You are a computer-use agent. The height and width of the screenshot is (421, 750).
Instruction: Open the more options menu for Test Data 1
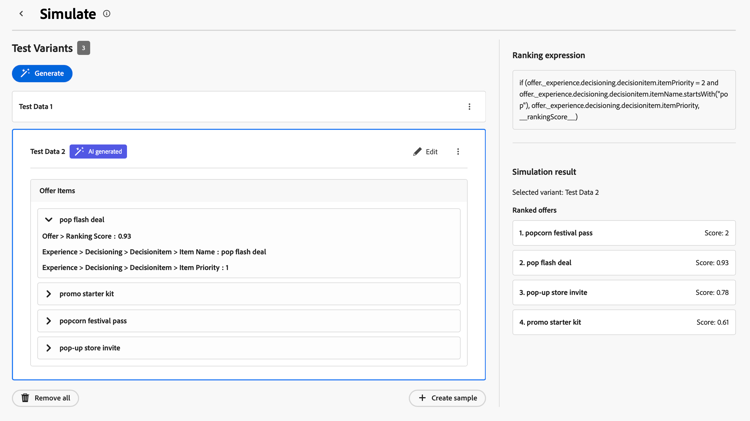click(469, 107)
